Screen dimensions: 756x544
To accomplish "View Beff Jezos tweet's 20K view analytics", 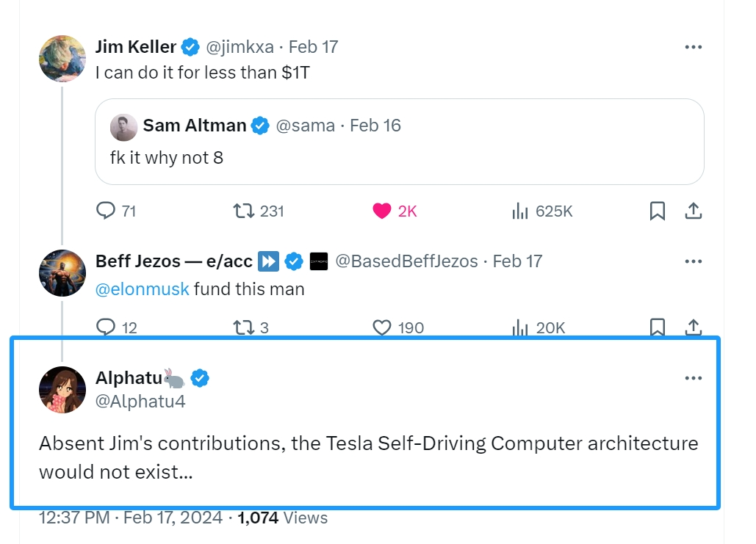I will [520, 327].
